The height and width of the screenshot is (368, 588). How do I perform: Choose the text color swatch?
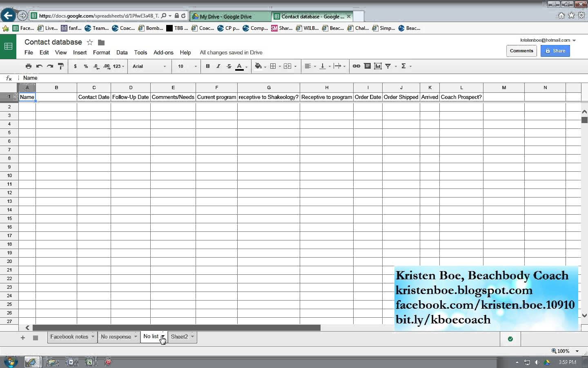coord(240,67)
